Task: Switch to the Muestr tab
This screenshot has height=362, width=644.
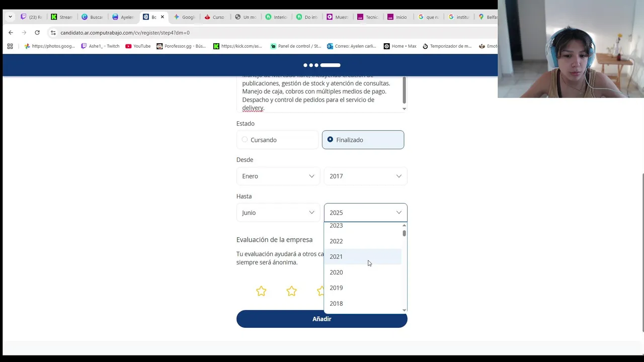Action: (x=338, y=17)
